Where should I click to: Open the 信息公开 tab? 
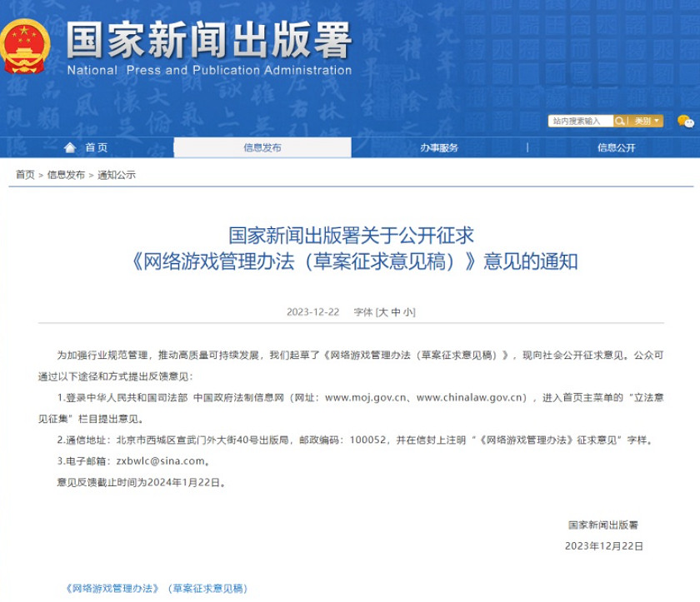pos(617,149)
